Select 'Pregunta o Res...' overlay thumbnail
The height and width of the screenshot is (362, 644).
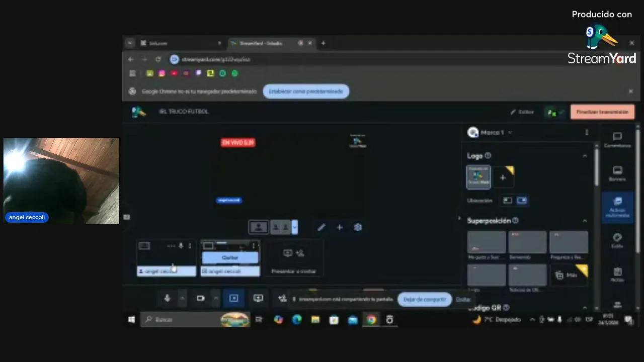coord(569,242)
